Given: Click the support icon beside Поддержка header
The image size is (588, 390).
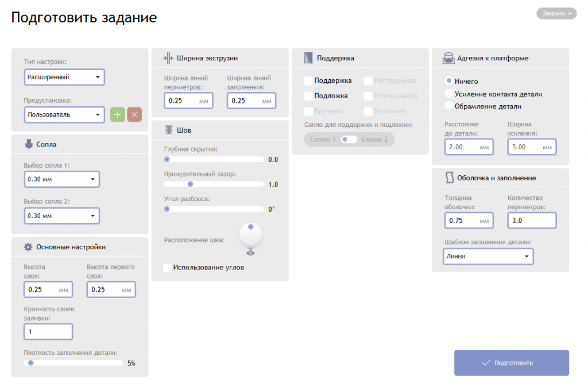Looking at the screenshot, I should pyautogui.click(x=308, y=58).
